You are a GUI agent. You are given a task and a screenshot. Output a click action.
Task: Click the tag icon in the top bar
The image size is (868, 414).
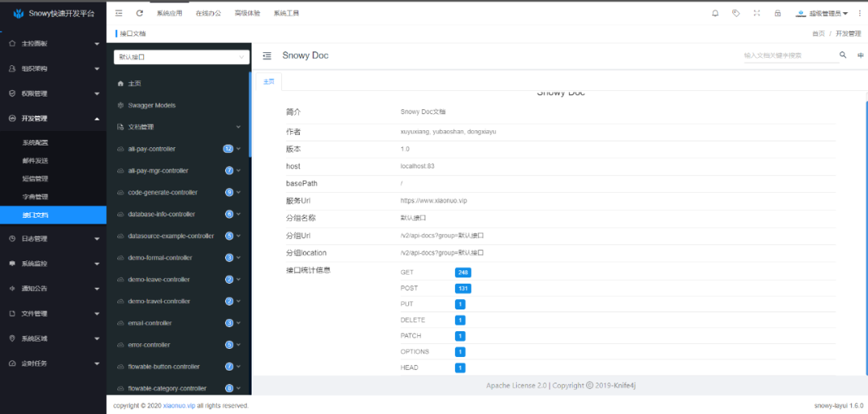(x=735, y=14)
